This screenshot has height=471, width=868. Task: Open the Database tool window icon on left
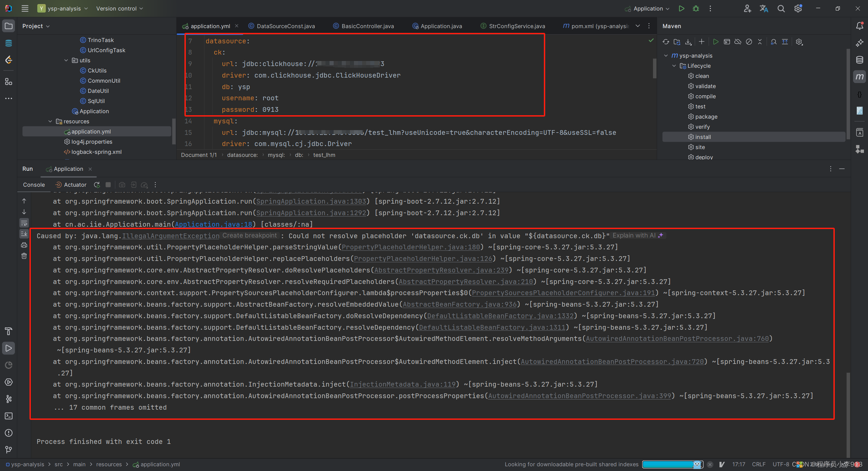(x=9, y=43)
